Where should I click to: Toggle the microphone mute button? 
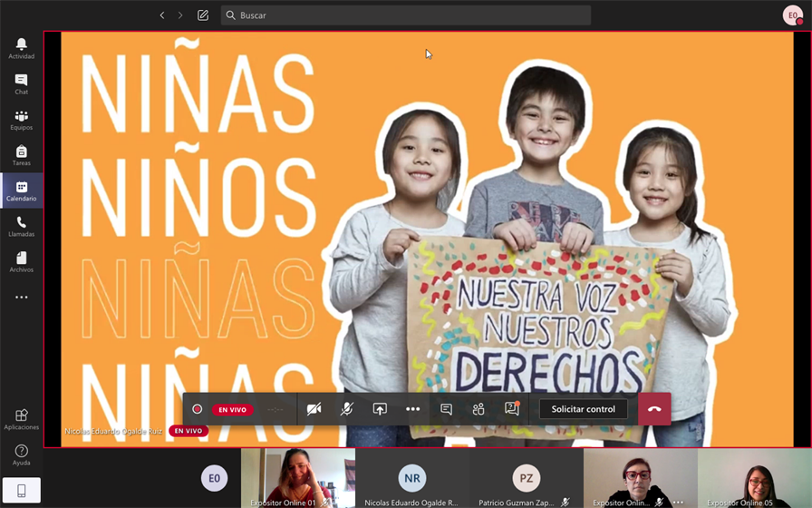click(347, 409)
